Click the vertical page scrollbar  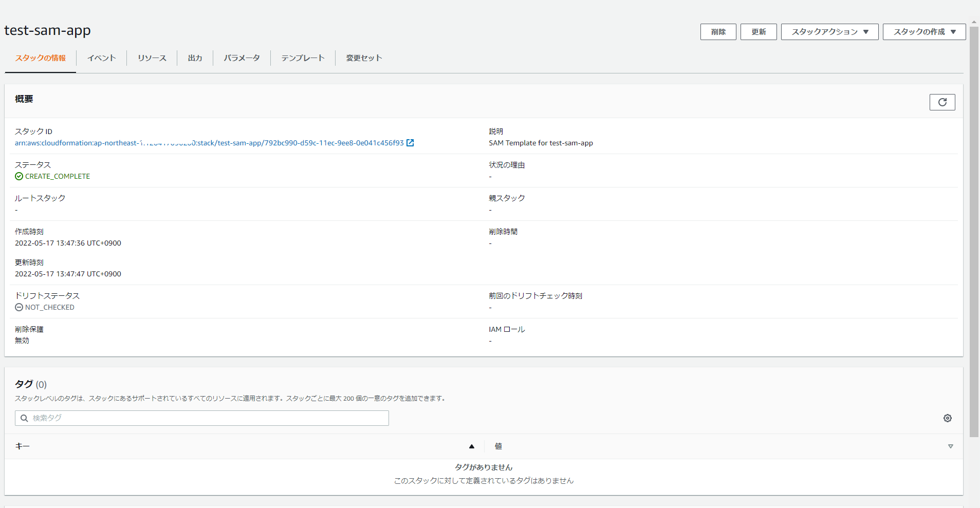974,231
